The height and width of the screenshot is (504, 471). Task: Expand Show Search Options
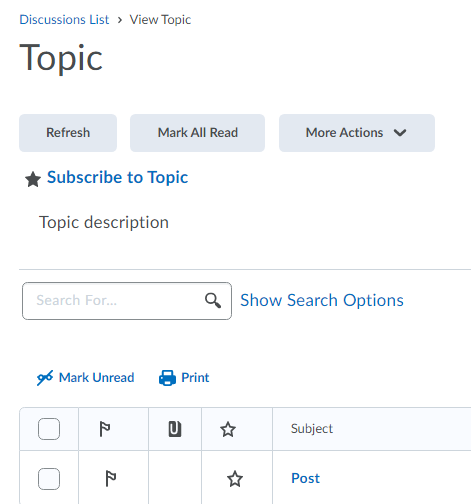click(322, 300)
